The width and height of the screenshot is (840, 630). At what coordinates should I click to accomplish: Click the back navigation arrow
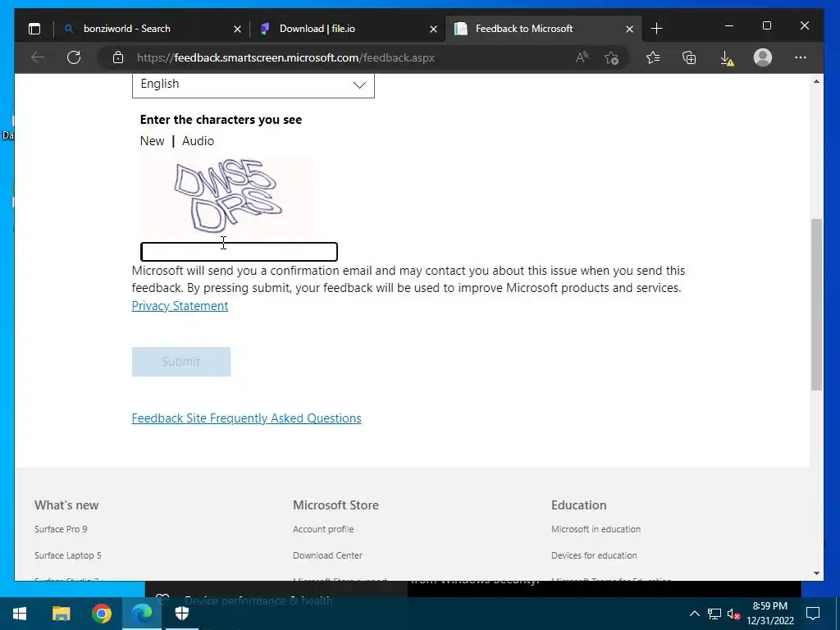pyautogui.click(x=38, y=57)
